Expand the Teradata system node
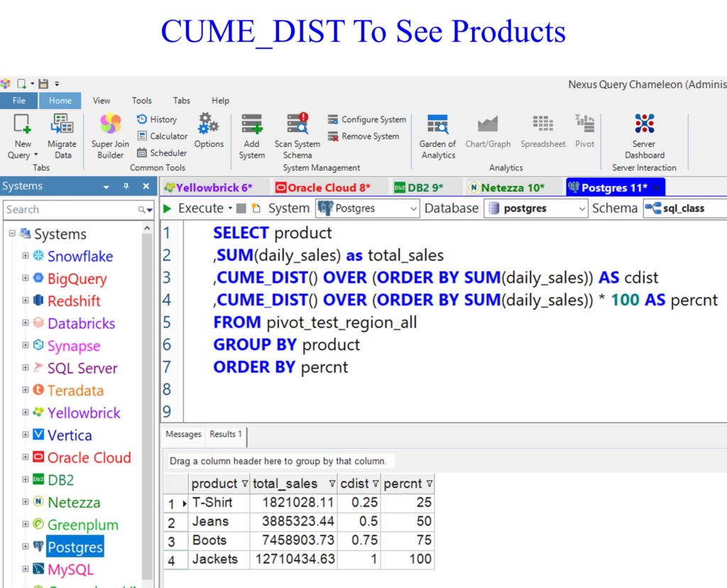727x588 pixels. click(x=26, y=391)
